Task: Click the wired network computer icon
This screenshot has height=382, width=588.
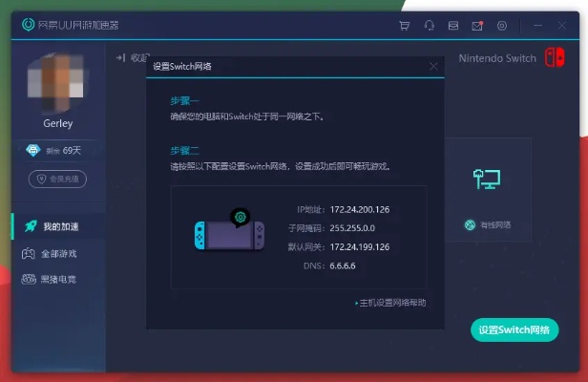Action: (x=487, y=179)
